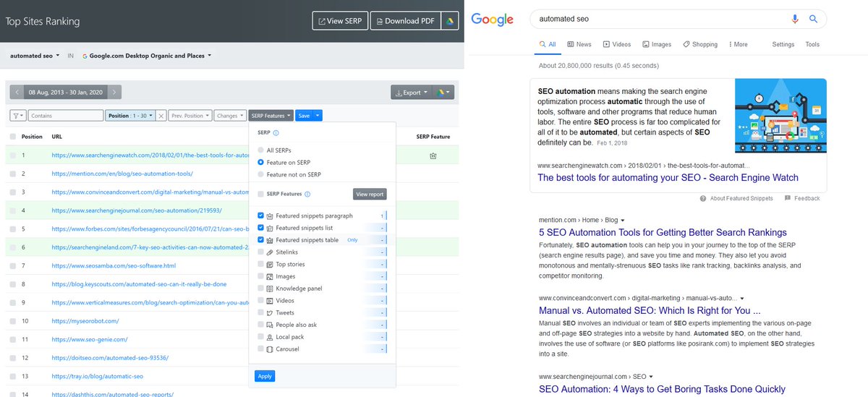
Task: Collapse the SERP Features dropdown
Action: pyautogui.click(x=271, y=116)
